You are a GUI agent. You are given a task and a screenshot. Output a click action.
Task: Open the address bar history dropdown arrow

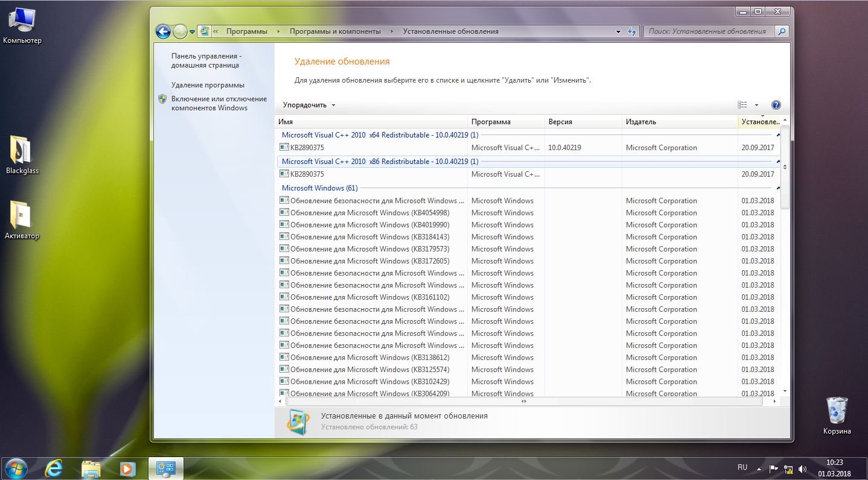[618, 32]
